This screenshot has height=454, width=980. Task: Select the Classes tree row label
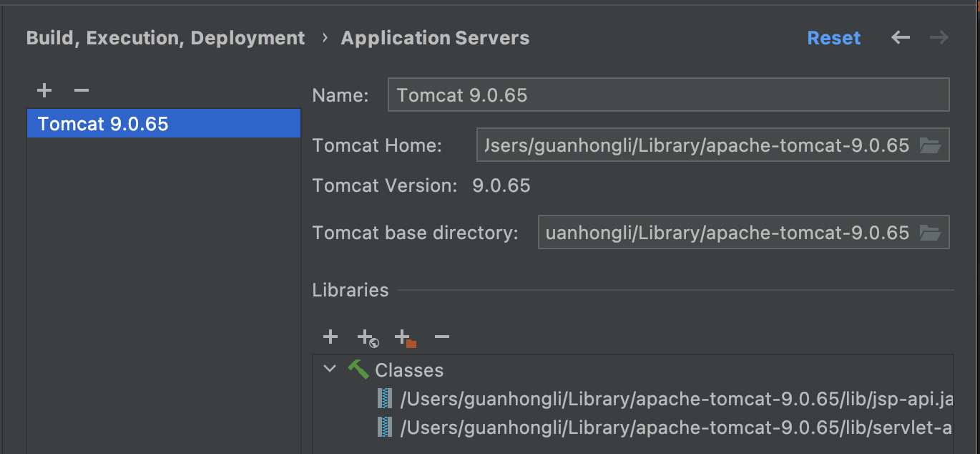(x=409, y=370)
